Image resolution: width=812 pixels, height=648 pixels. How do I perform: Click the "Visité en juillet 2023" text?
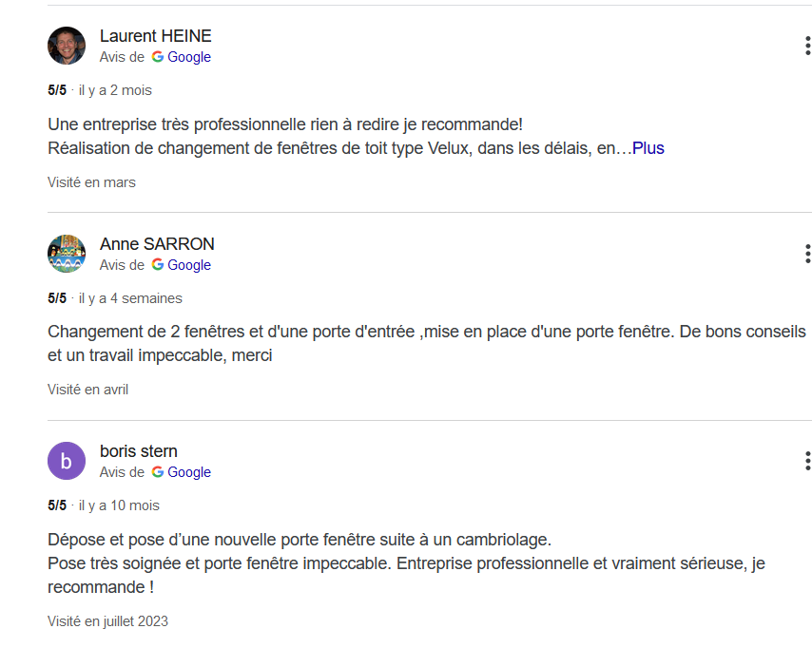click(107, 621)
